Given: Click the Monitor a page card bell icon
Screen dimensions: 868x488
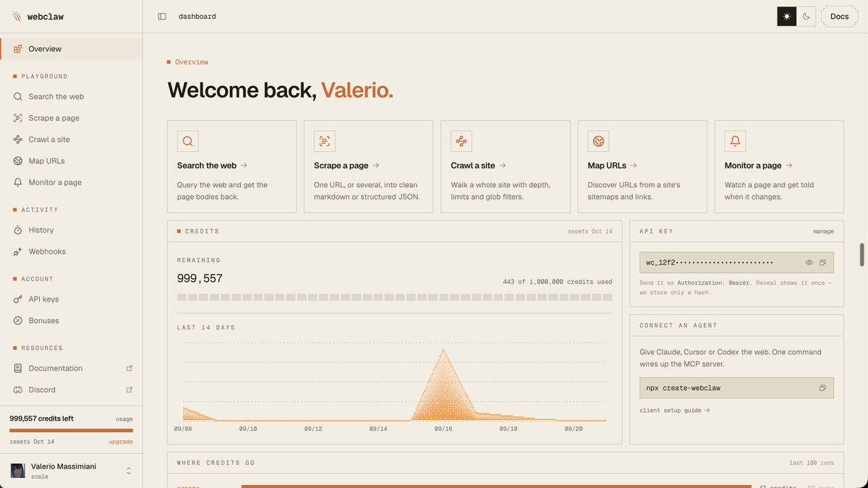Looking at the screenshot, I should pyautogui.click(x=735, y=141).
